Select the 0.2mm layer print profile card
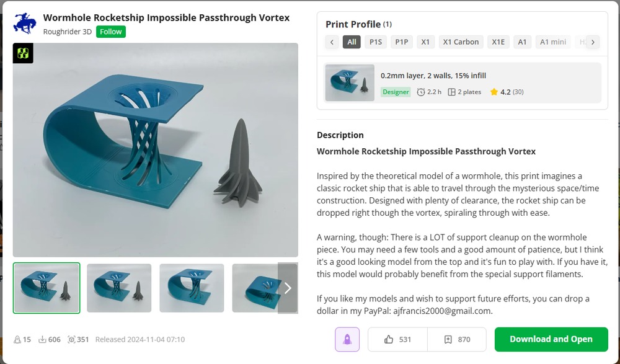This screenshot has width=620, height=364. (x=463, y=82)
